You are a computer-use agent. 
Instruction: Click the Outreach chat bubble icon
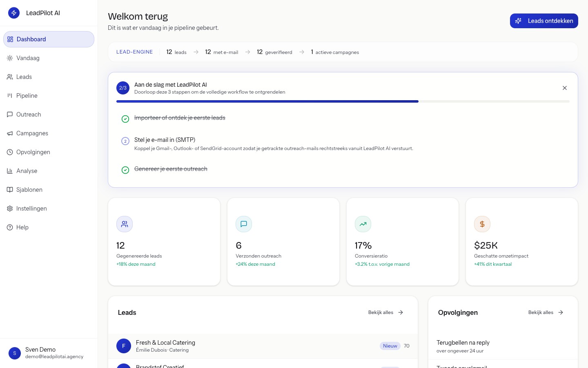point(10,114)
